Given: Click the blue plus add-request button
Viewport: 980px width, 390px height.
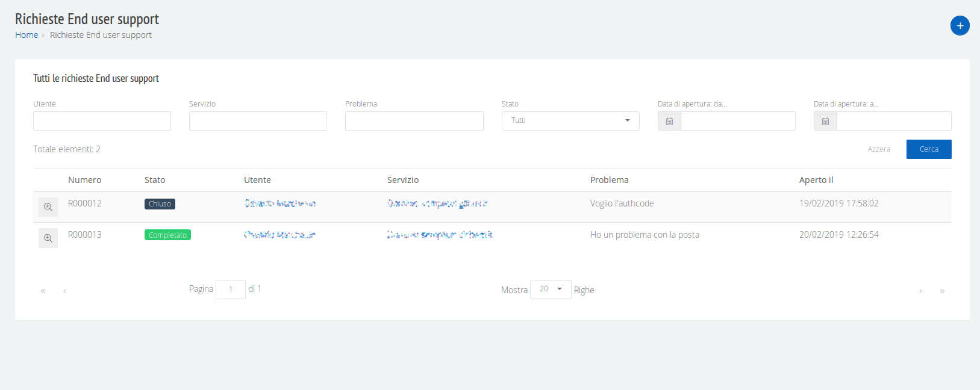Looking at the screenshot, I should click(960, 26).
